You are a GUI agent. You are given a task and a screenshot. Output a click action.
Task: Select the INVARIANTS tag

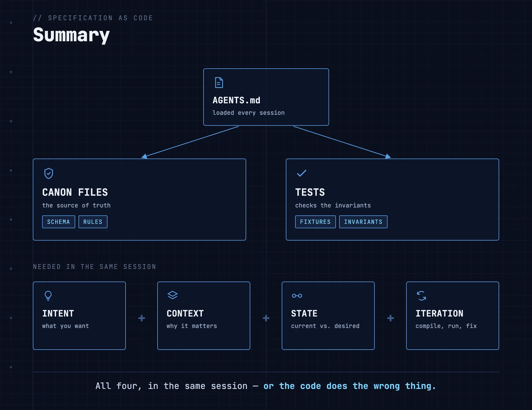tap(363, 222)
